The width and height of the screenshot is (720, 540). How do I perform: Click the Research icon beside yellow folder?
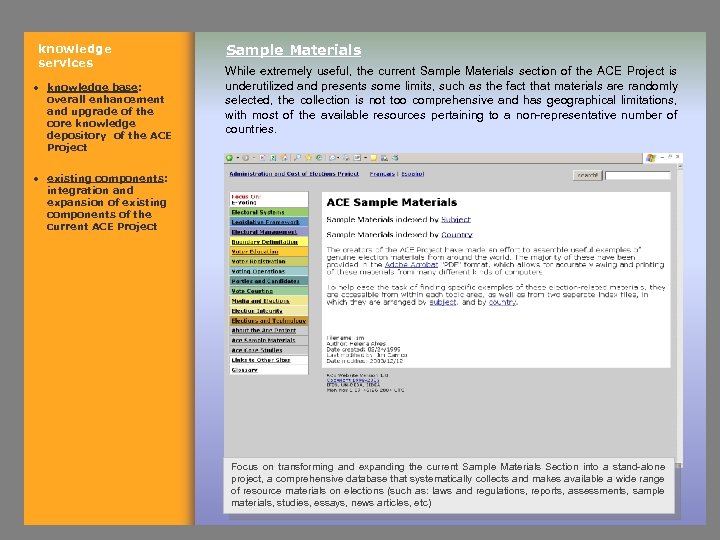384,158
